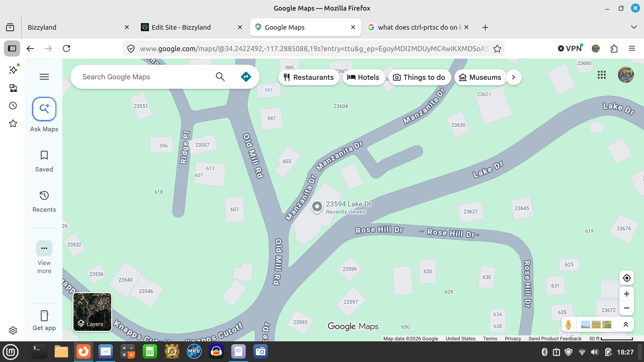
Task: Select the Google Maps tab
Action: 305,27
